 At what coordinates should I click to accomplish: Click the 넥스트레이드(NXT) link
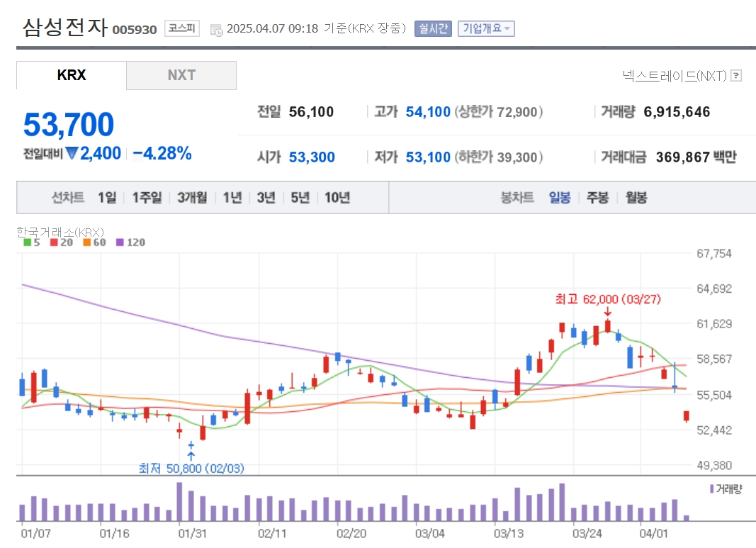click(675, 76)
